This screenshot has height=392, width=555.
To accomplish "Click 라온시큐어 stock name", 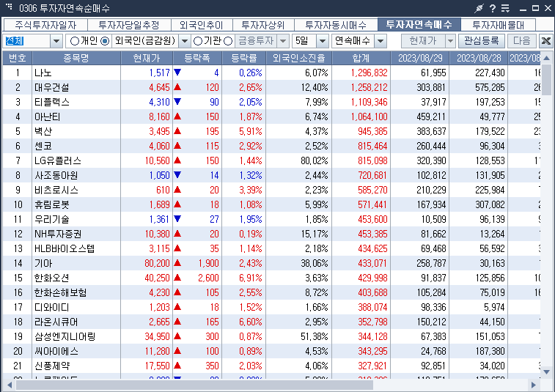I will coord(56,322).
